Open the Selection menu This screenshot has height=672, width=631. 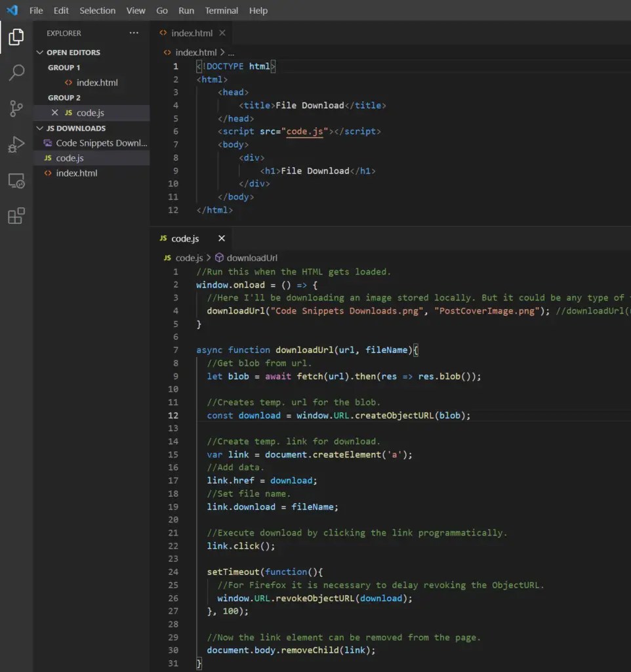point(97,10)
